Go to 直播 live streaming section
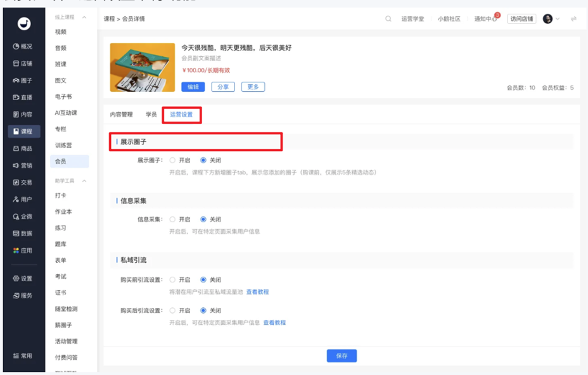 coord(23,98)
